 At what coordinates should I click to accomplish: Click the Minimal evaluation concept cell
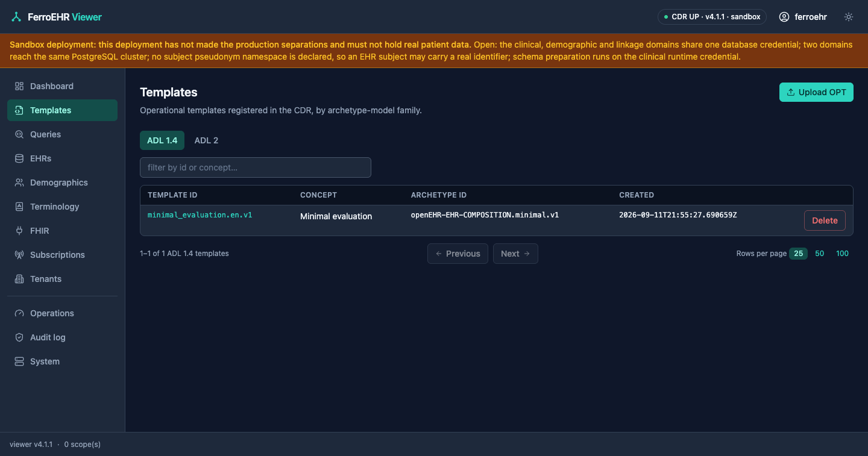336,216
